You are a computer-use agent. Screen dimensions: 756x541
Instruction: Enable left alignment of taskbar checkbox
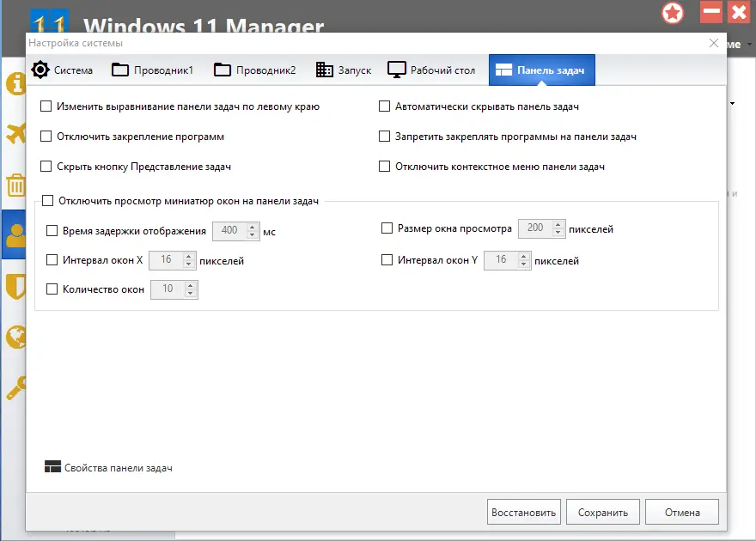click(46, 106)
